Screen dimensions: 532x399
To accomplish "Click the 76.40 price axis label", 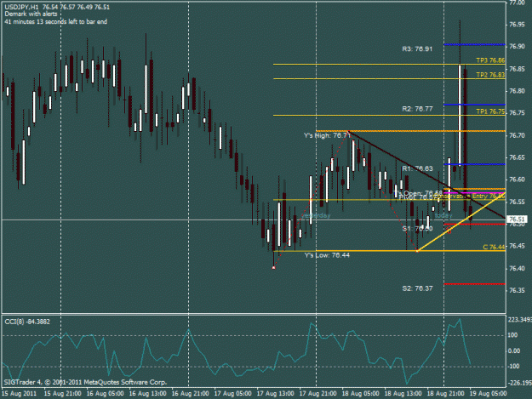I will (517, 268).
